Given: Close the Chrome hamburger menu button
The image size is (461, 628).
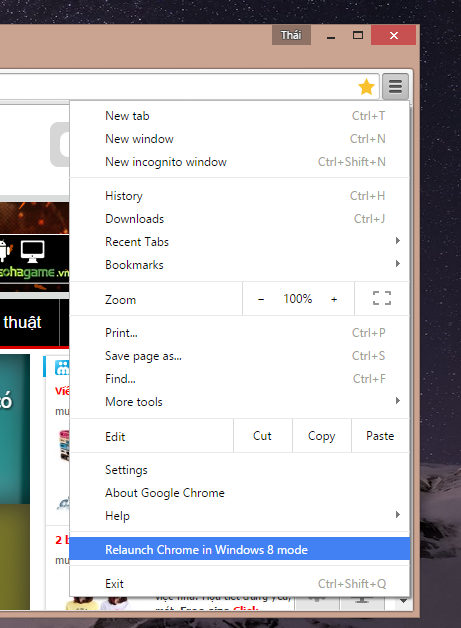Looking at the screenshot, I should [x=395, y=86].
